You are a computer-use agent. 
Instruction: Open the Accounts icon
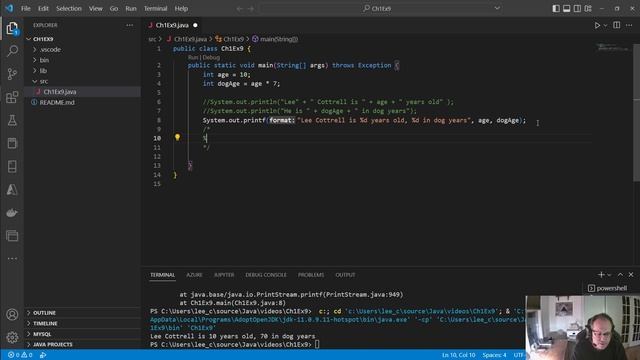tap(12, 314)
